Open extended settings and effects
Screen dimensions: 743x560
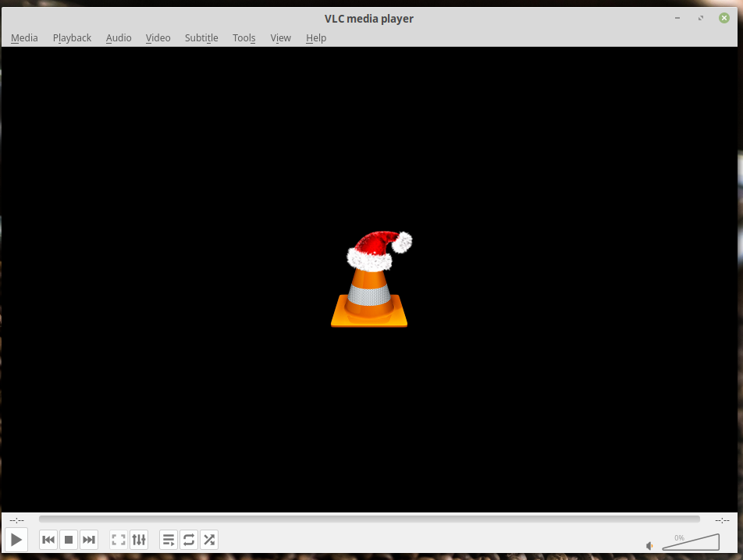click(x=139, y=540)
